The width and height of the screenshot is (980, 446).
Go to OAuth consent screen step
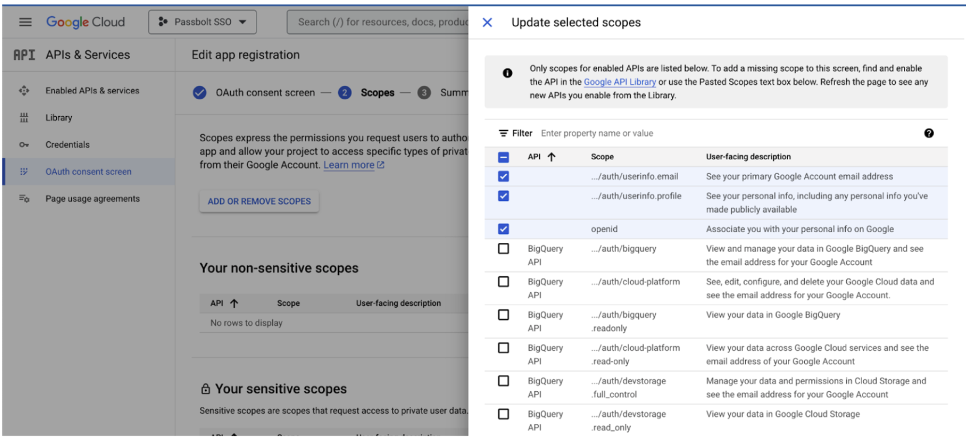(265, 92)
